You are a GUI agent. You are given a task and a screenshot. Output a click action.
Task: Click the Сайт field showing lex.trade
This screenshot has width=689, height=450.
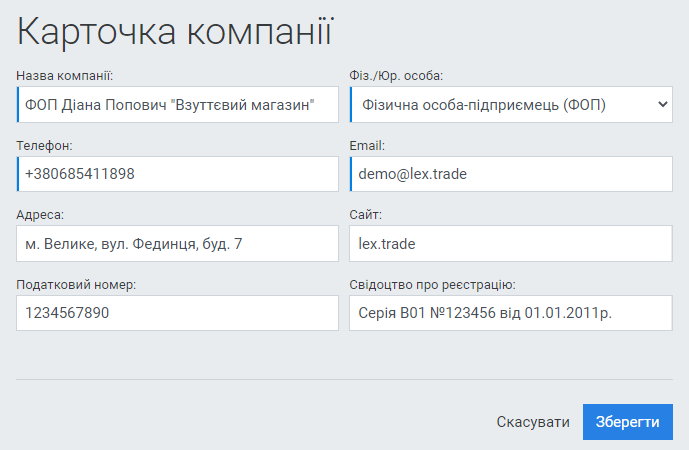pyautogui.click(x=511, y=243)
